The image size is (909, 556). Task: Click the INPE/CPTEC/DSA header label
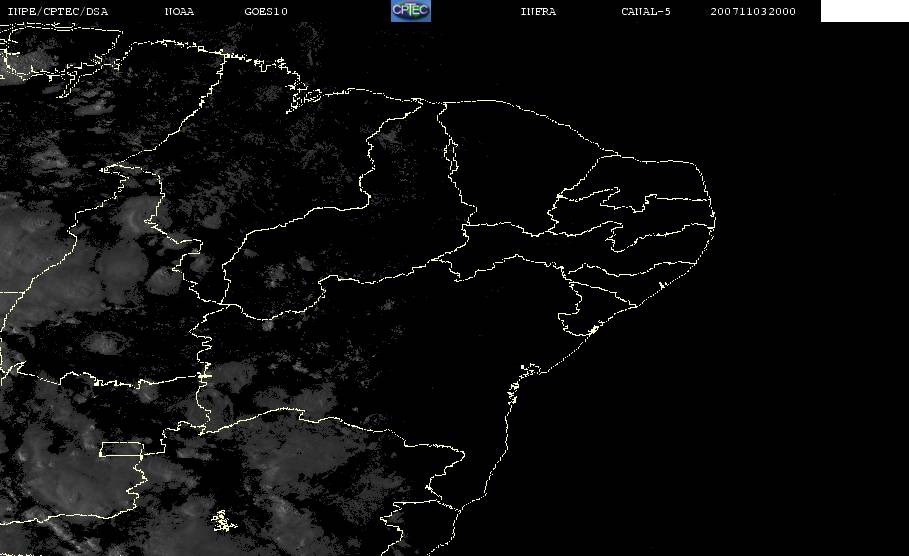point(57,12)
